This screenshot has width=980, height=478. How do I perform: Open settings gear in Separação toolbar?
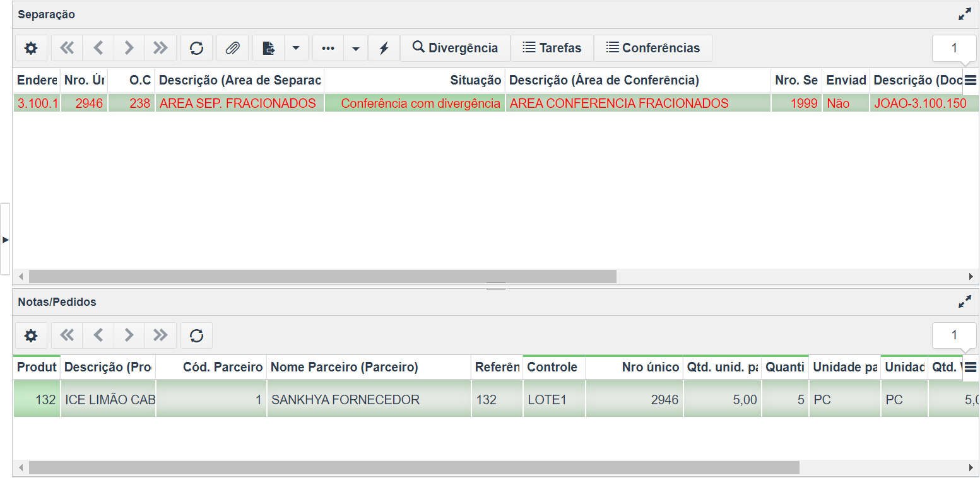tap(31, 48)
